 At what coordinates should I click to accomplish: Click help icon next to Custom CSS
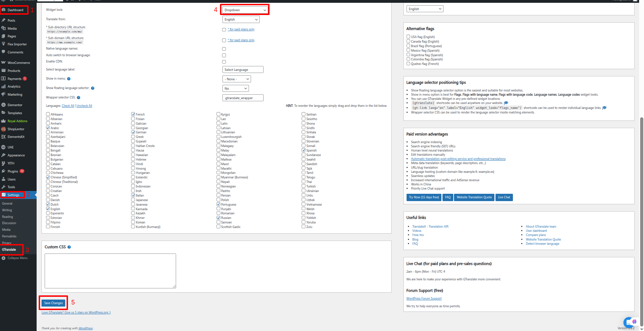pyautogui.click(x=69, y=247)
